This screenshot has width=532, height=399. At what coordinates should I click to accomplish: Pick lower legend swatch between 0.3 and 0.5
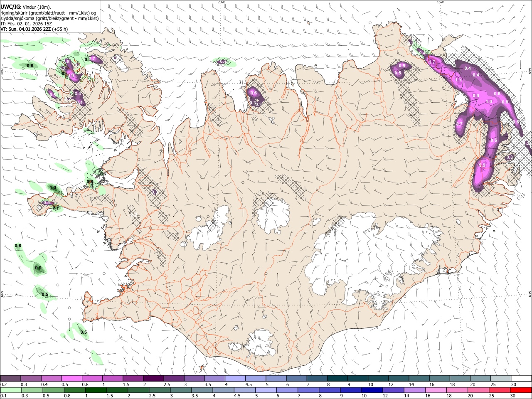pos(32,390)
